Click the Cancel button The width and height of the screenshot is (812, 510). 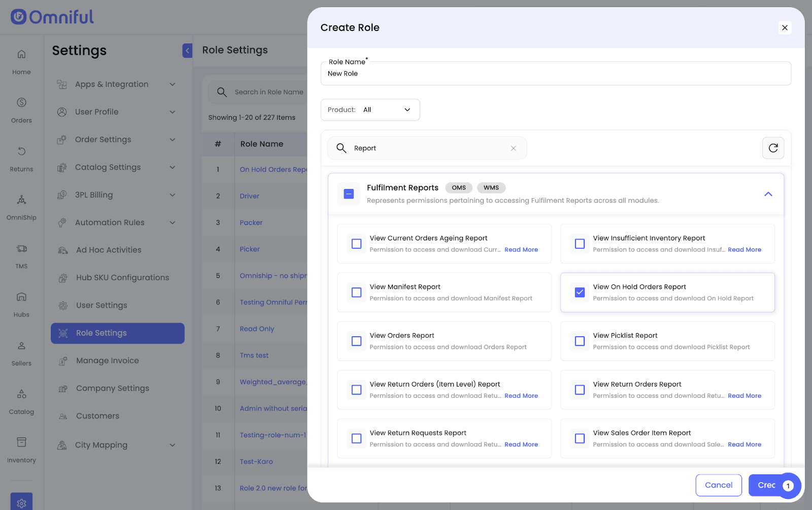718,485
